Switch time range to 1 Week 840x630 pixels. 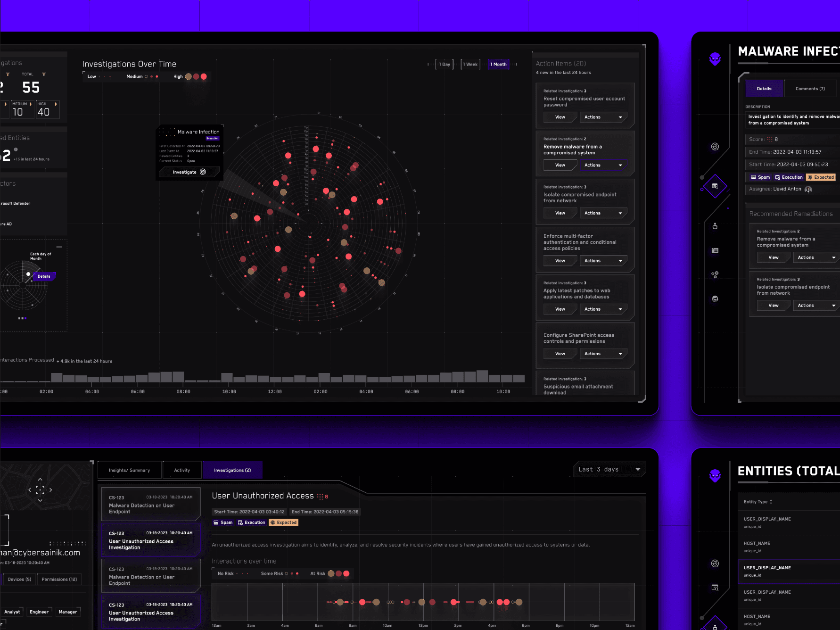(470, 65)
